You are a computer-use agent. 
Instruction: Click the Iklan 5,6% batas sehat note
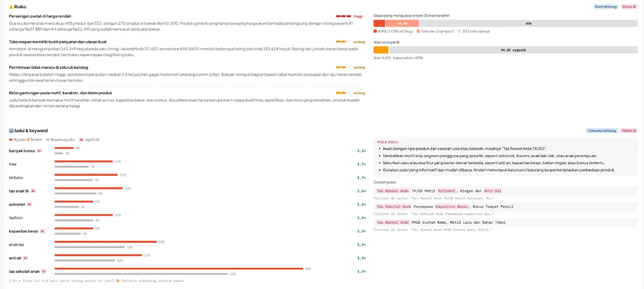(x=398, y=58)
